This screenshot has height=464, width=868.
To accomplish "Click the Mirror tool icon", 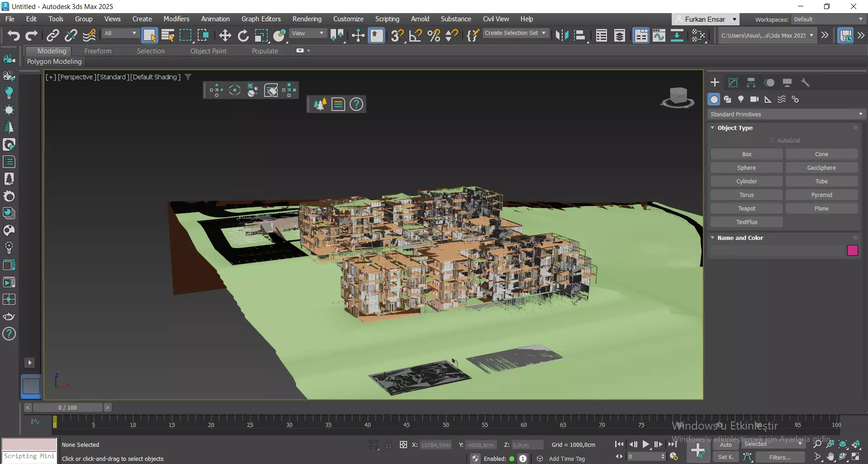I will point(562,35).
